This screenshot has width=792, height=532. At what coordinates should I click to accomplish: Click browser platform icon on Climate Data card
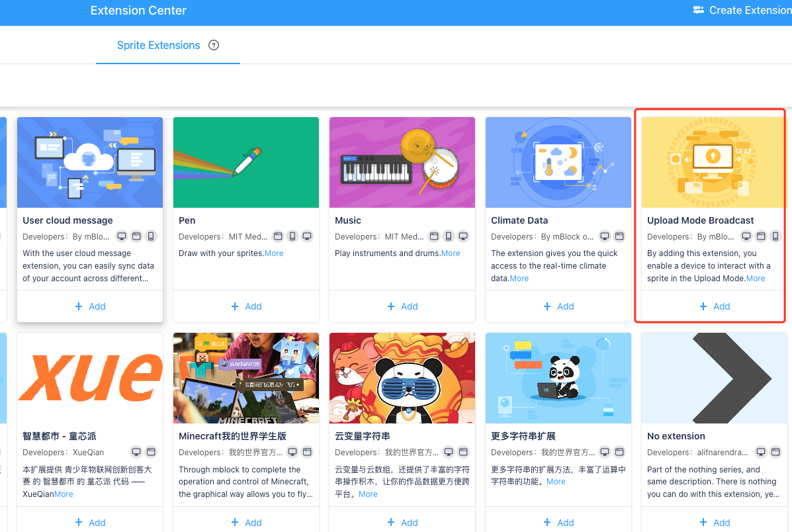[619, 236]
